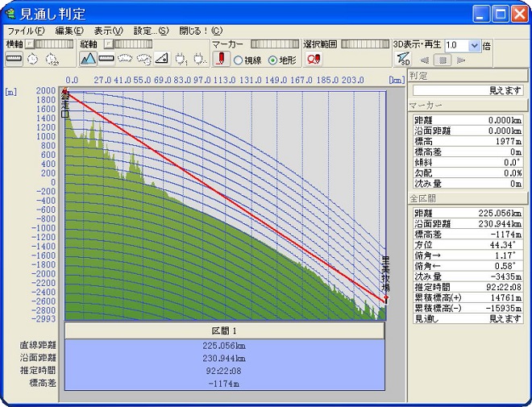Adjust the 縦軸 scale slider
The height and width of the screenshot is (407, 532).
[133, 44]
